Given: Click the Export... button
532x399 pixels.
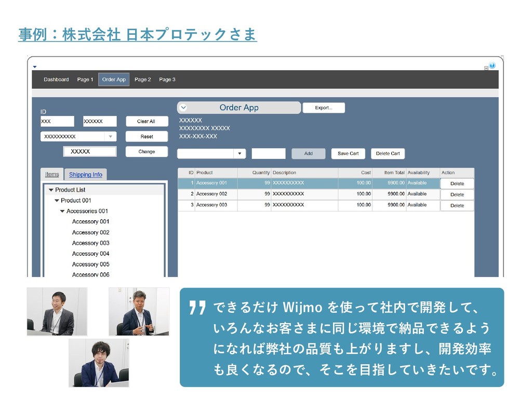Looking at the screenshot, I should pyautogui.click(x=324, y=108).
